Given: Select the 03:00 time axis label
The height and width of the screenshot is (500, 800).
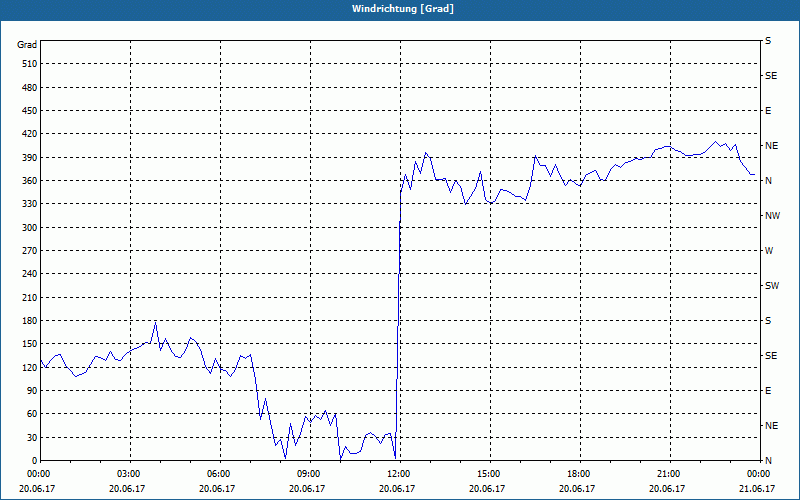Looking at the screenshot, I should (127, 474).
